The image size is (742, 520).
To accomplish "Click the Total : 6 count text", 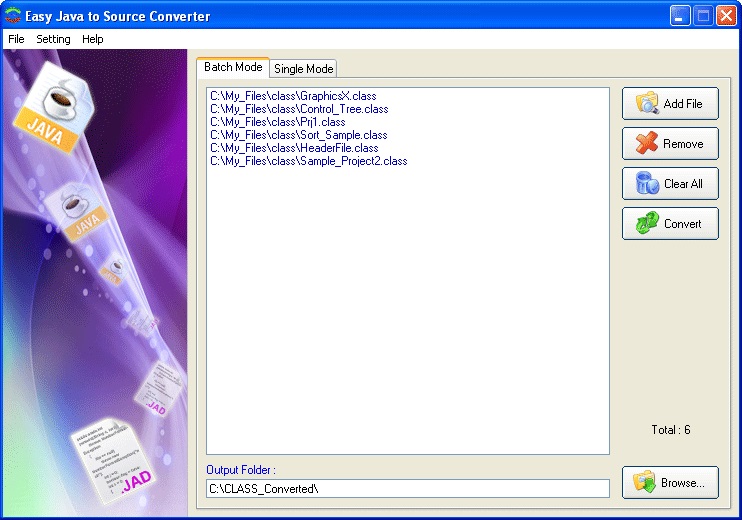I will click(x=671, y=430).
